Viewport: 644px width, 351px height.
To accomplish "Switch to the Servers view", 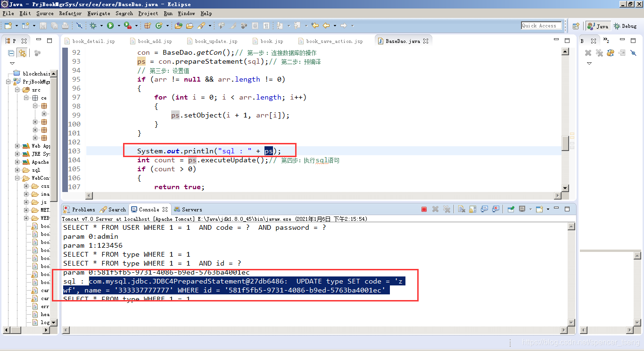I will (x=188, y=209).
